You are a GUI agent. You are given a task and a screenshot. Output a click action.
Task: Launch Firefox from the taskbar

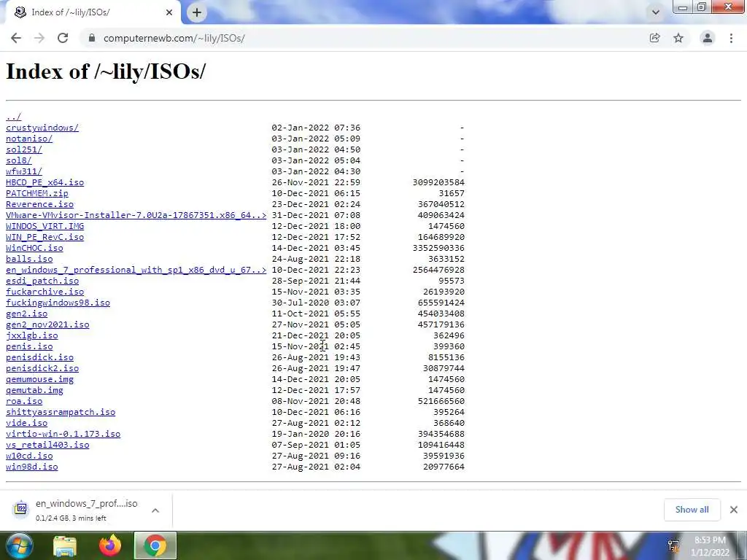tap(110, 545)
